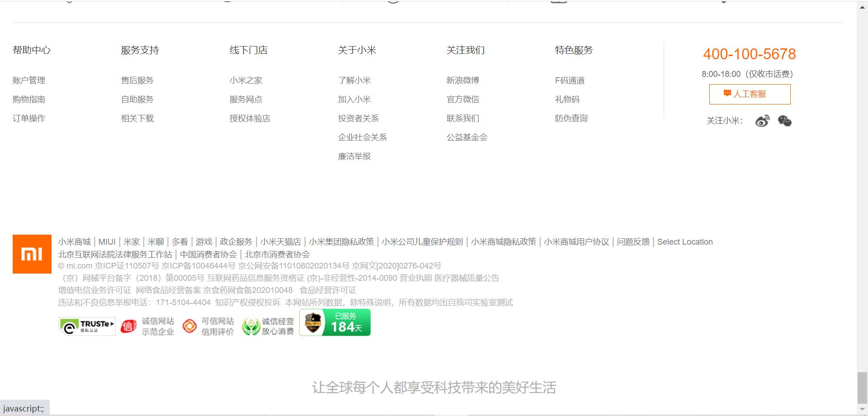This screenshot has width=868, height=416.
Task: Open 小米集团隐私政策 link
Action: [x=342, y=242]
